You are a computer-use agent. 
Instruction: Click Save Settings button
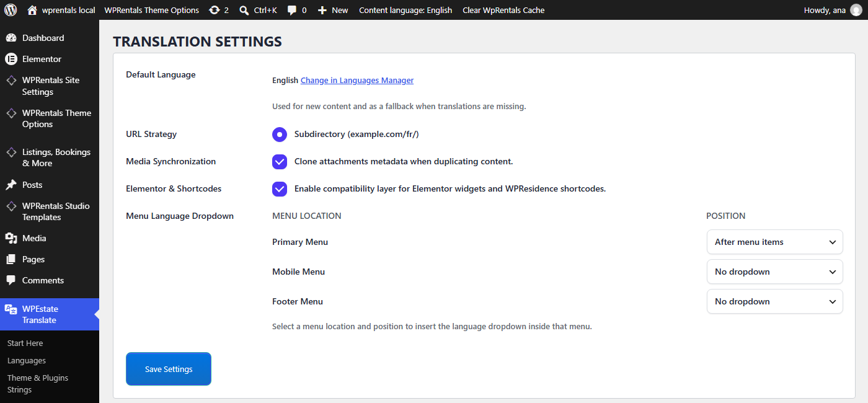coord(169,369)
